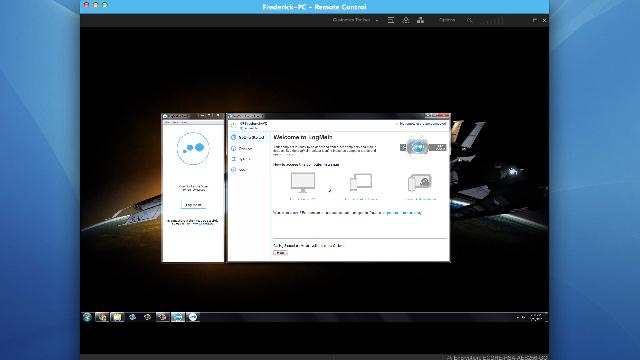The width and height of the screenshot is (640, 360).
Task: Click the fourth taskbar icon, counting Start
Action: point(132,317)
